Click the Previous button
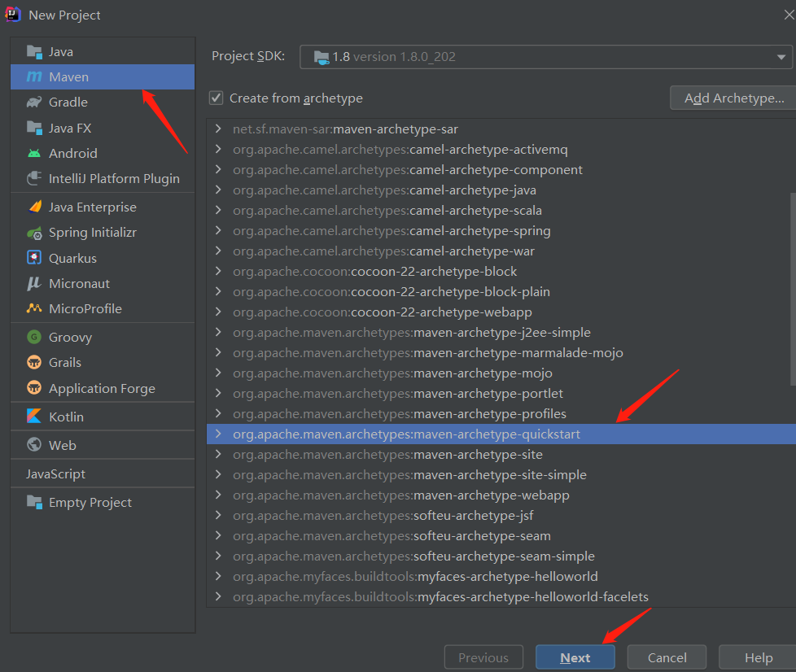The image size is (796, 672). (x=483, y=658)
